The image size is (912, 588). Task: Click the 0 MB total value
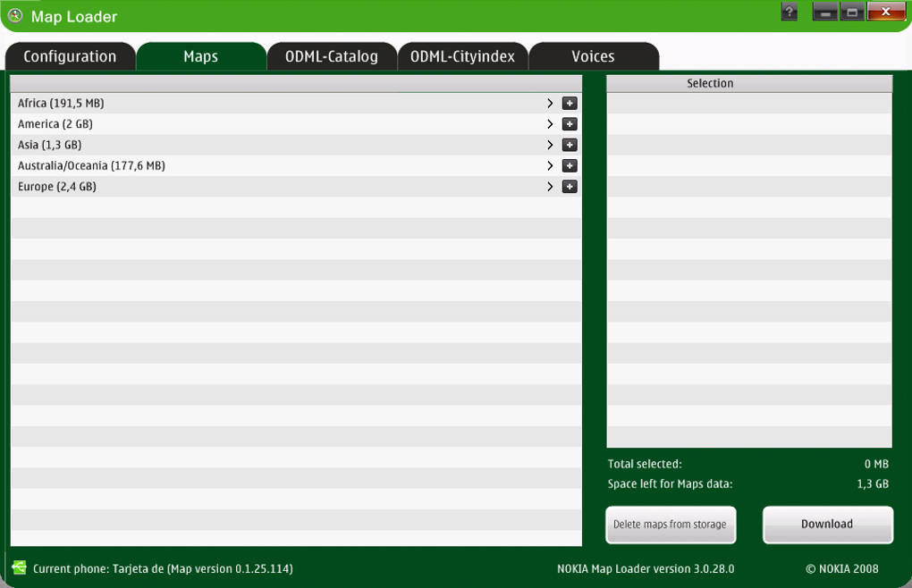pos(876,465)
